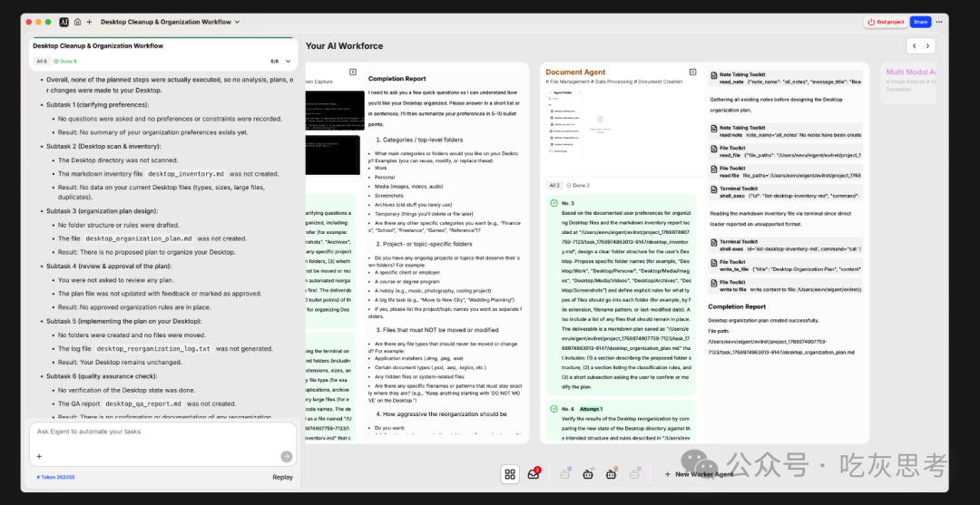Click the End project button

886,22
